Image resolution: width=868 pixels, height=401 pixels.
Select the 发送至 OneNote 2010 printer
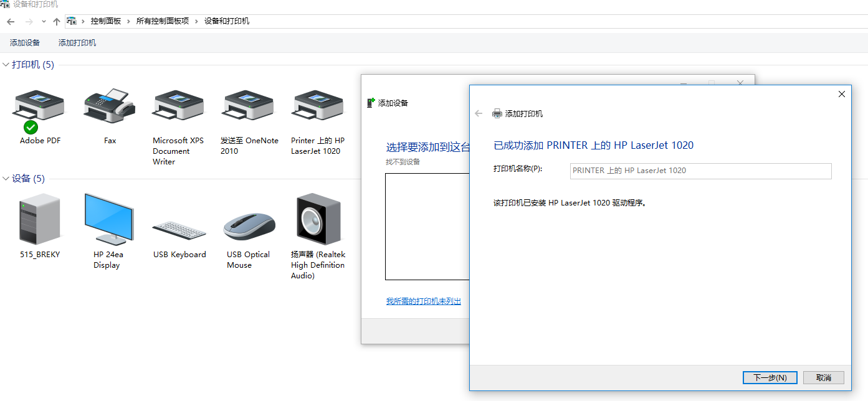point(248,105)
